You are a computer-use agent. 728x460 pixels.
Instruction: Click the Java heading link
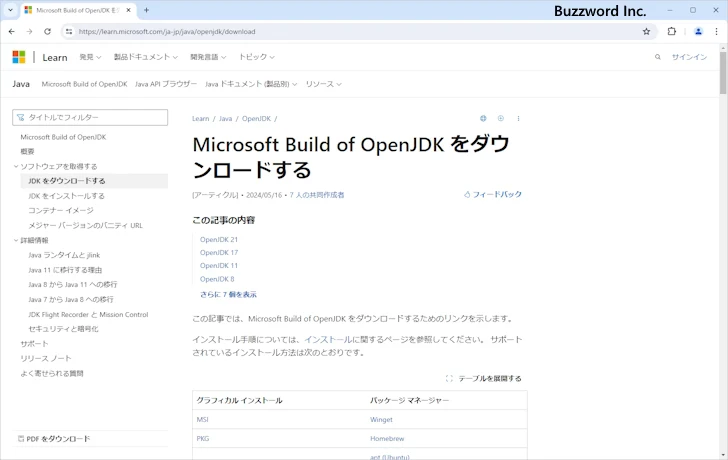[21, 84]
